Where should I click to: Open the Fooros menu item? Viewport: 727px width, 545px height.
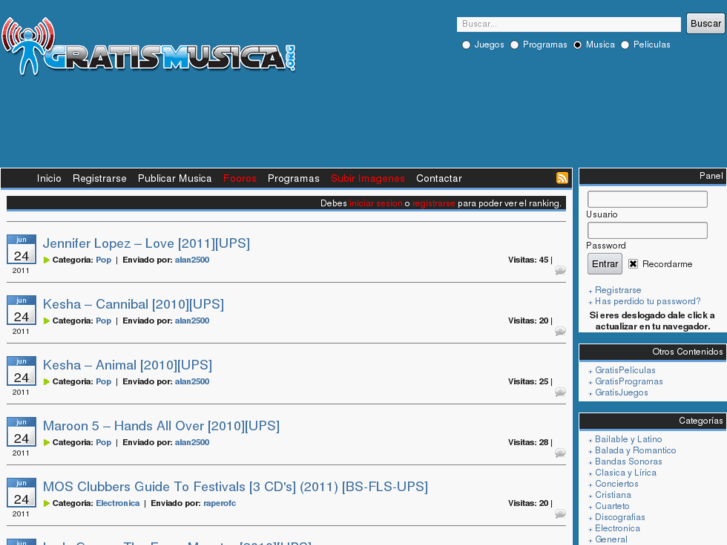tap(240, 179)
